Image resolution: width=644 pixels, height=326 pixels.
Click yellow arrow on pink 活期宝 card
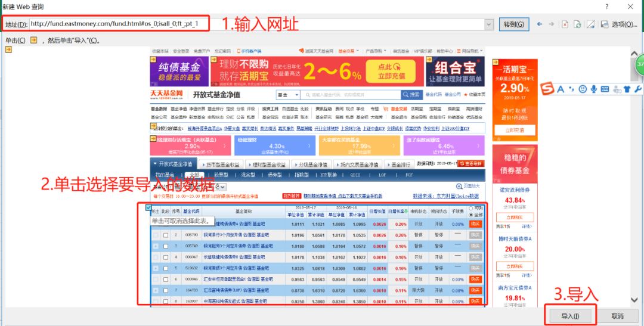point(153,138)
